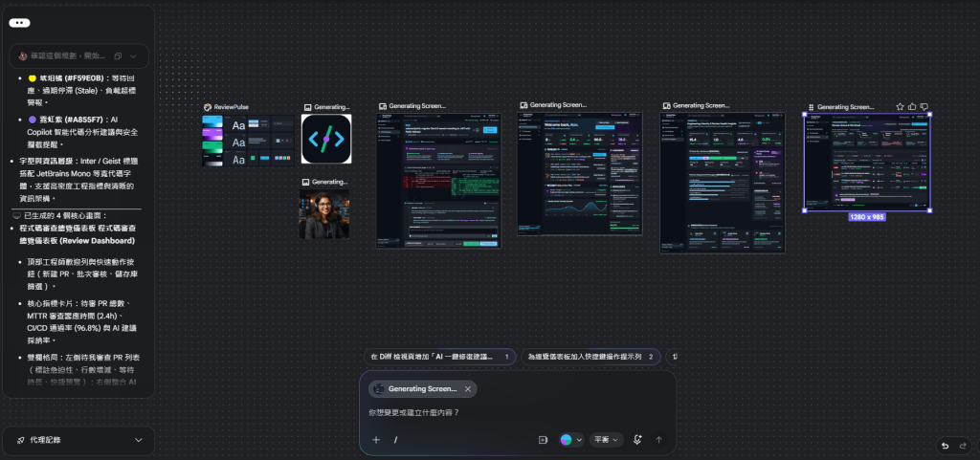
Task: Click screen icon above the Engineering insights screen
Action: click(666, 106)
